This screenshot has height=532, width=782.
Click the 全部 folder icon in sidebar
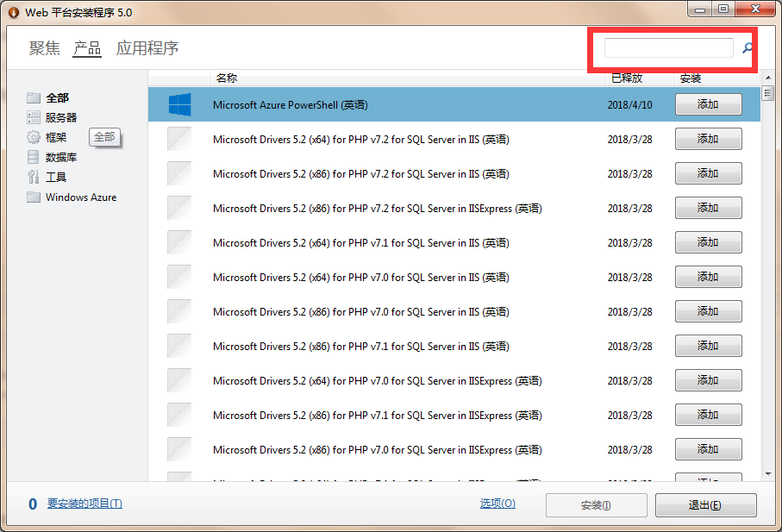pyautogui.click(x=34, y=97)
